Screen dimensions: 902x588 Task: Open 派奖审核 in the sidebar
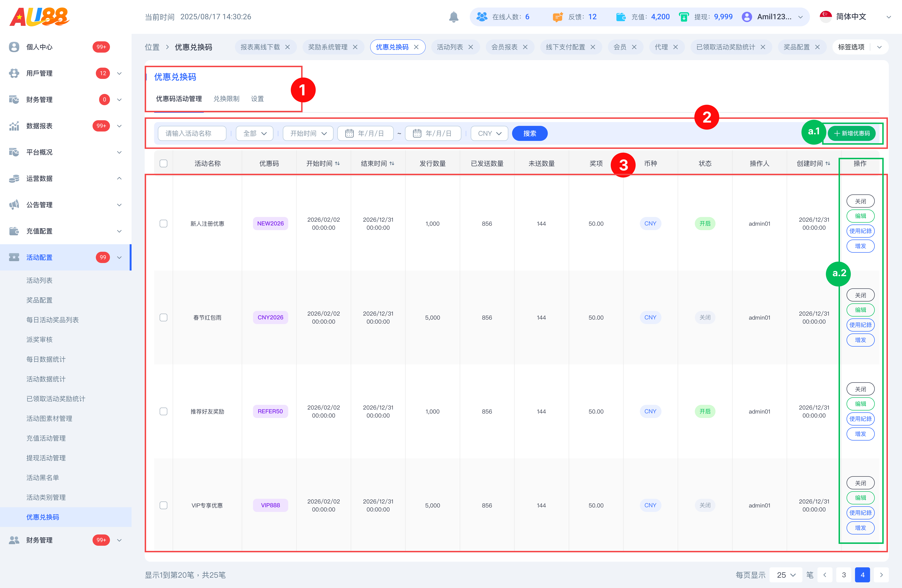point(39,339)
